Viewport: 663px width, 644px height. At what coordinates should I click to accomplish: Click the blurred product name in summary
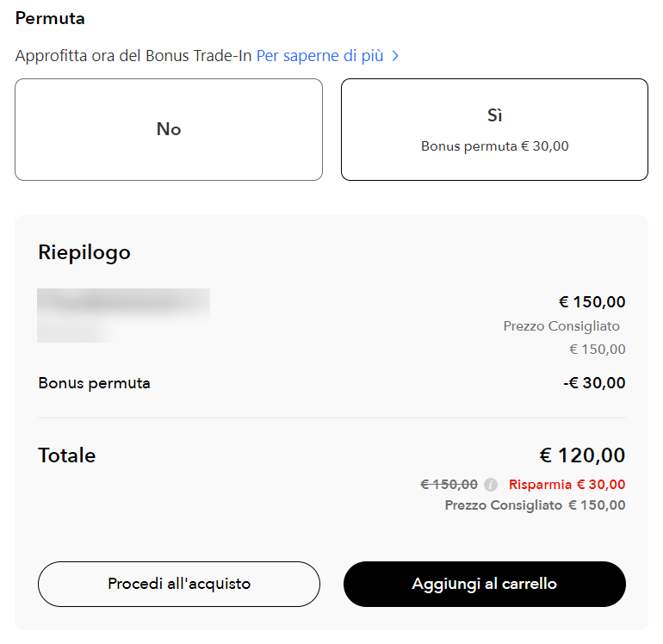(123, 315)
